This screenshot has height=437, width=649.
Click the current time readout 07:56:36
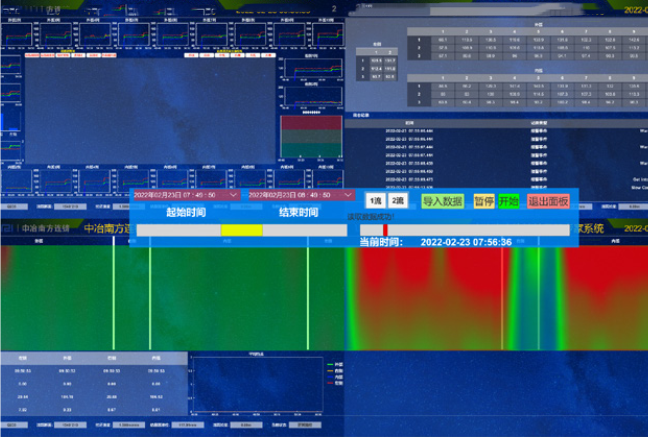[466, 242]
